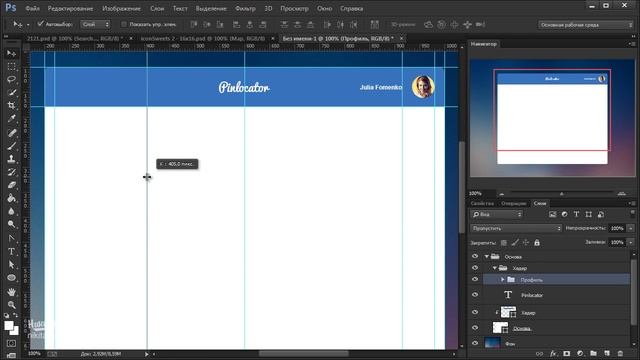Toggle lock transparent pixels
This screenshot has height=360, width=640.
(x=504, y=242)
